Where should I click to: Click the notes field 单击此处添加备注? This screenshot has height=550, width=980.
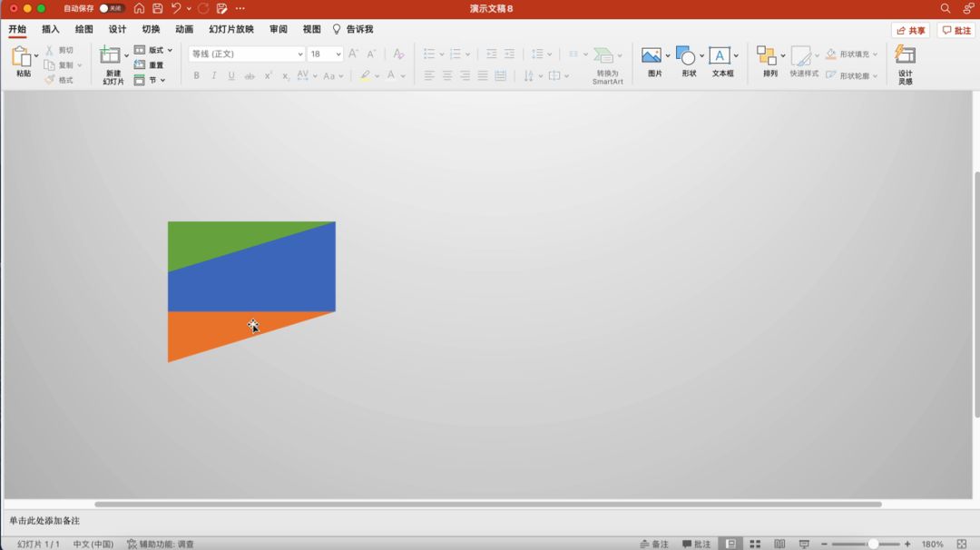tap(44, 521)
